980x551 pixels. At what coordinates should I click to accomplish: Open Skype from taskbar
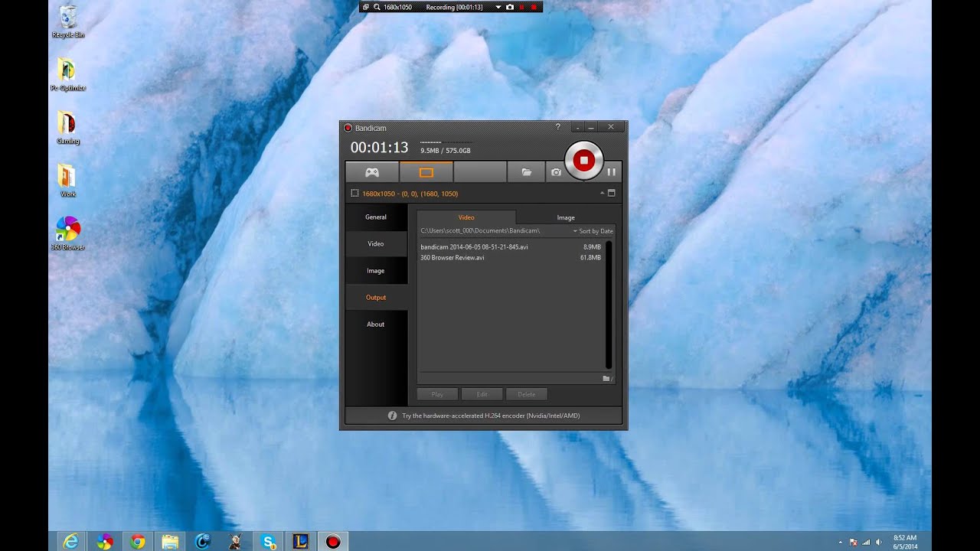click(269, 542)
